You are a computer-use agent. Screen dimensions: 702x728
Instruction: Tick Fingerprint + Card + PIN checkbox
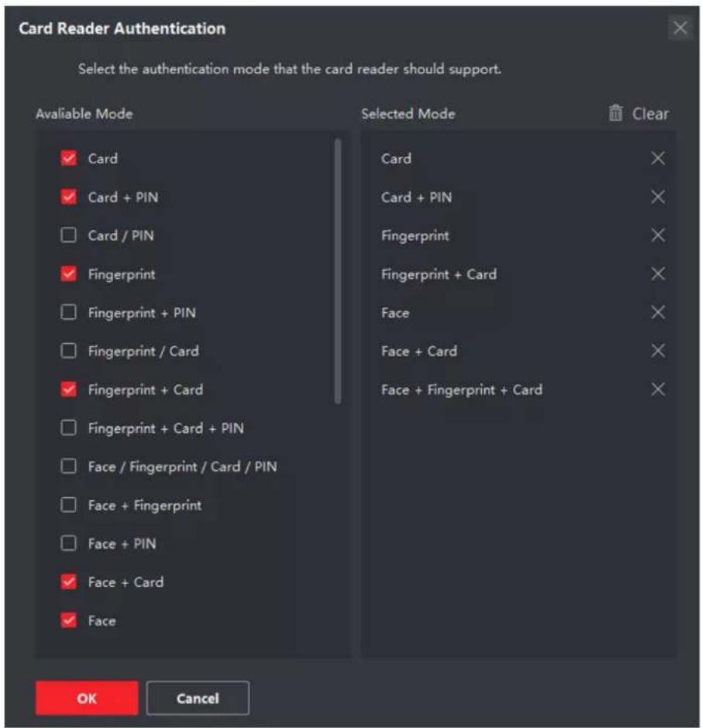click(x=68, y=428)
